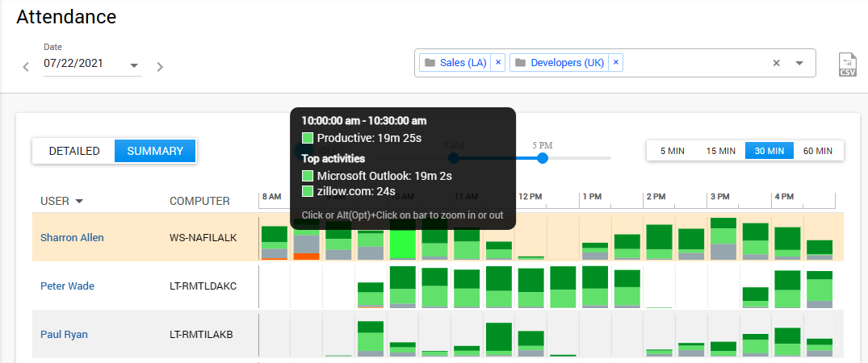Click Sharron Allen's 8 AM activity bar
The image size is (868, 363).
(x=275, y=242)
